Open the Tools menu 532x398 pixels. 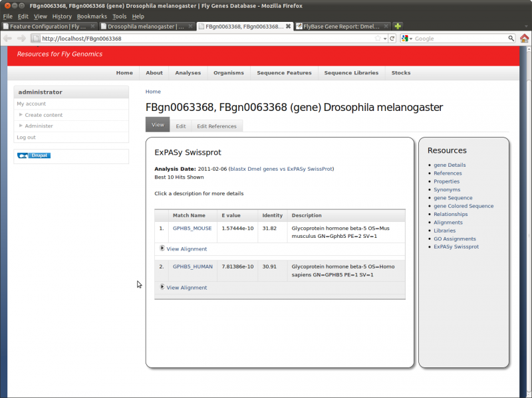(120, 16)
